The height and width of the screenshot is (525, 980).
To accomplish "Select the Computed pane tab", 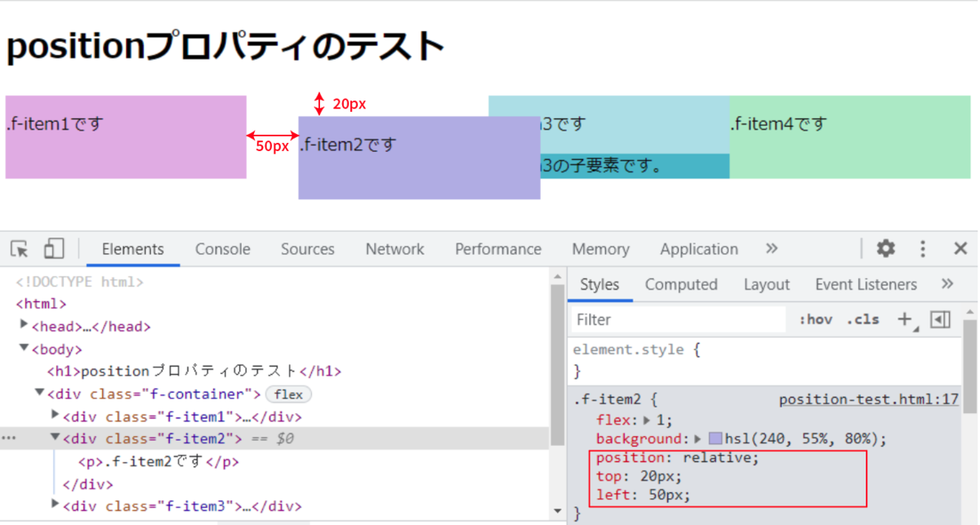I will click(x=681, y=284).
